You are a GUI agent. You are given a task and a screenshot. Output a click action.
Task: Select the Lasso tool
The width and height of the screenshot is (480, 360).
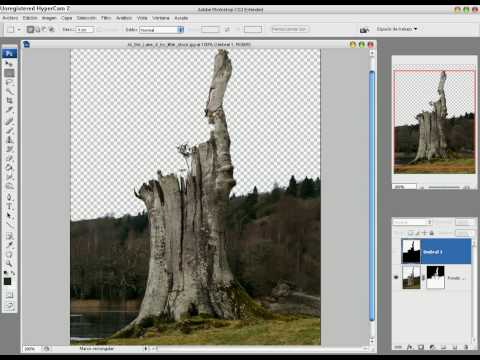[9, 82]
